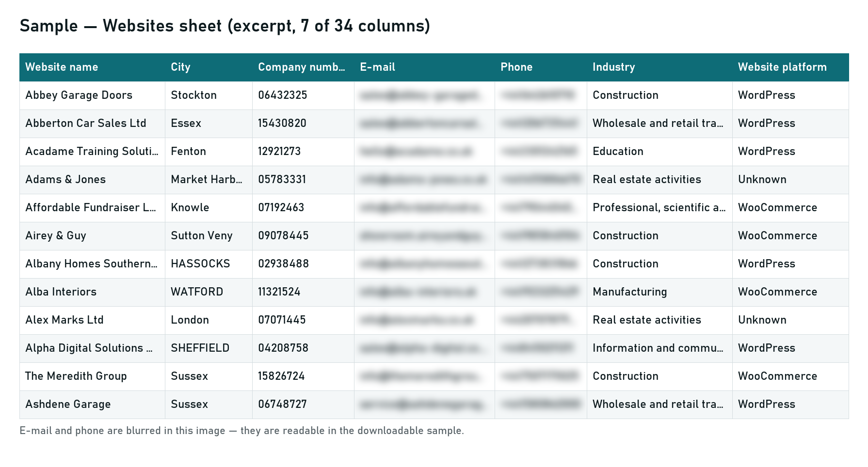Click the Adams & Jones 'Unknown' platform cell
Screen dimensions: 868x467
point(790,180)
